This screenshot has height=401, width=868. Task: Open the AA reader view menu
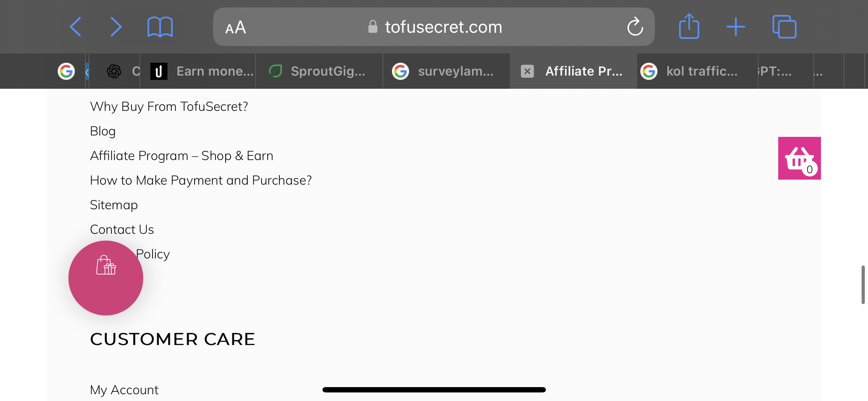pyautogui.click(x=236, y=27)
